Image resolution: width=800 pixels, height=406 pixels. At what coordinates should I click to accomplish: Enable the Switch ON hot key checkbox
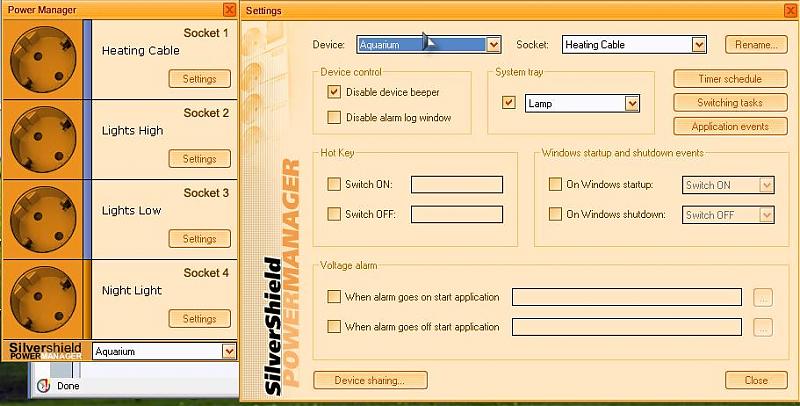coord(334,184)
